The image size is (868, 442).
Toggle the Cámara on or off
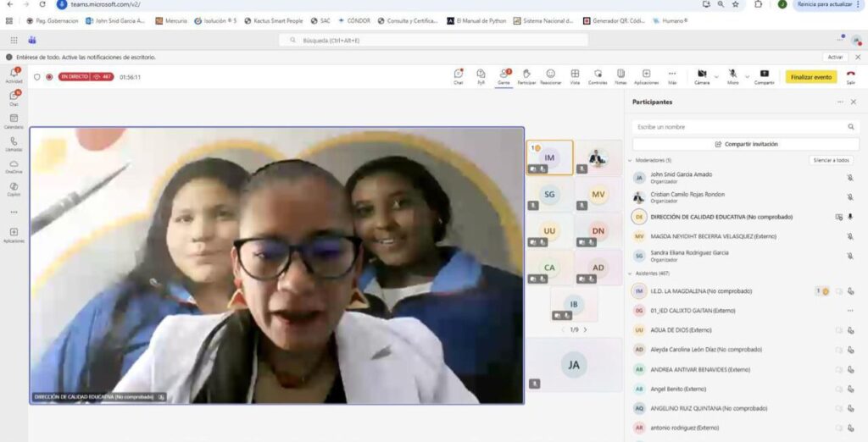(702, 75)
